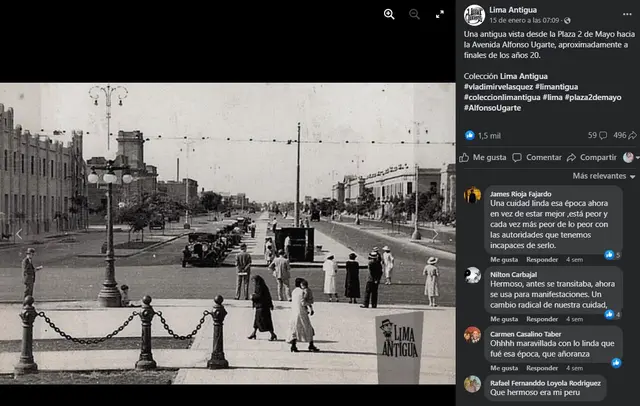Like the post with Me gusta
This screenshot has width=640, height=406.
[483, 157]
